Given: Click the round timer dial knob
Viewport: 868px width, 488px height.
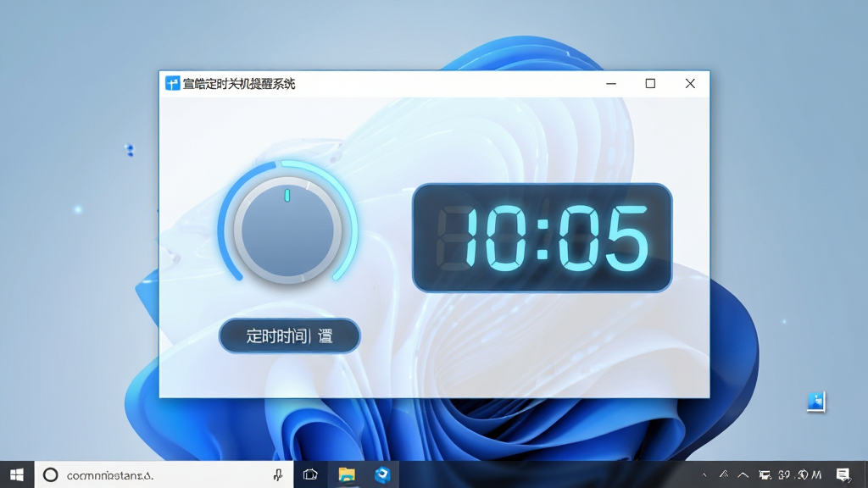Looking at the screenshot, I should (x=288, y=230).
